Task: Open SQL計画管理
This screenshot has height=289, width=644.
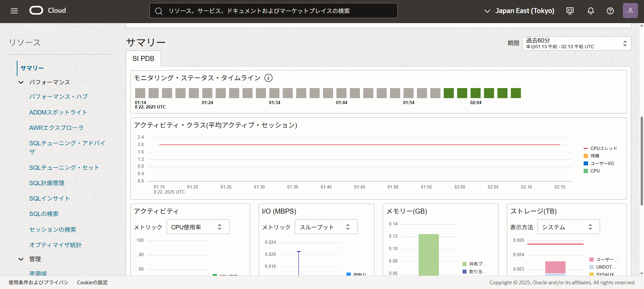Action: point(47,183)
